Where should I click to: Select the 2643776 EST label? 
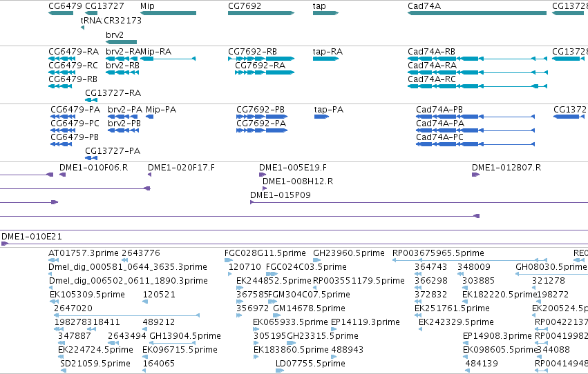click(x=141, y=253)
